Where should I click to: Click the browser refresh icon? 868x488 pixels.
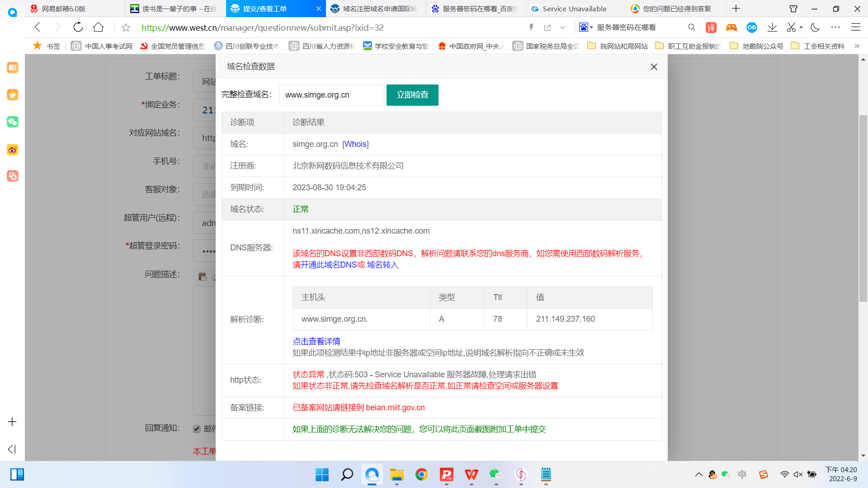click(78, 28)
